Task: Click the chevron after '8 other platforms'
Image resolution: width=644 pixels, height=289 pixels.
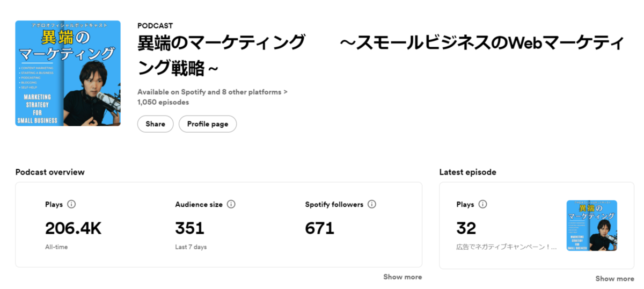Action: click(x=286, y=92)
